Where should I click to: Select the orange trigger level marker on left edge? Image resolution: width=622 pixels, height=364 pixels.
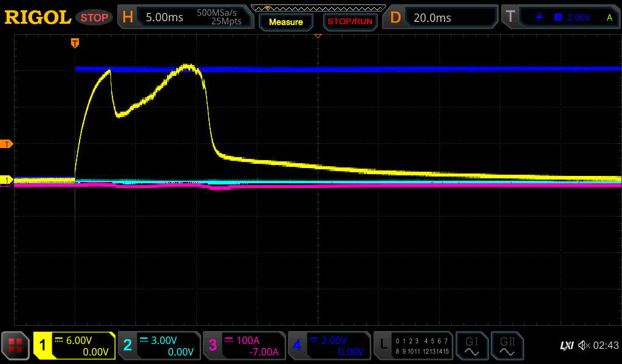click(7, 144)
